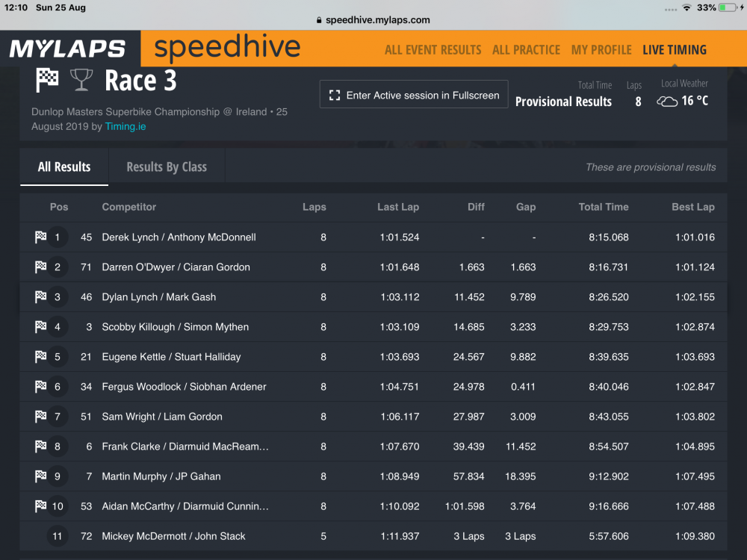Select competitor Frank Clarke / Diarmuid MacReam…
The image size is (747, 560).
pyautogui.click(x=185, y=447)
